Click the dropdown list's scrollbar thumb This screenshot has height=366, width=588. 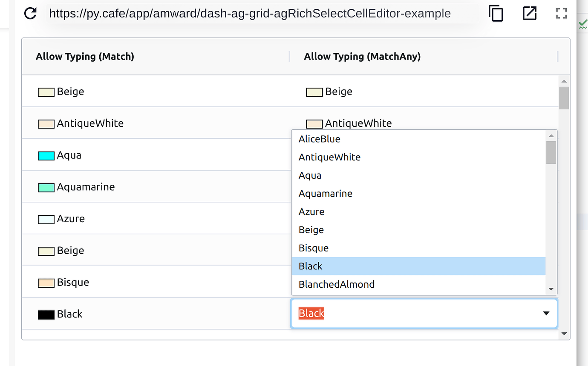(551, 152)
